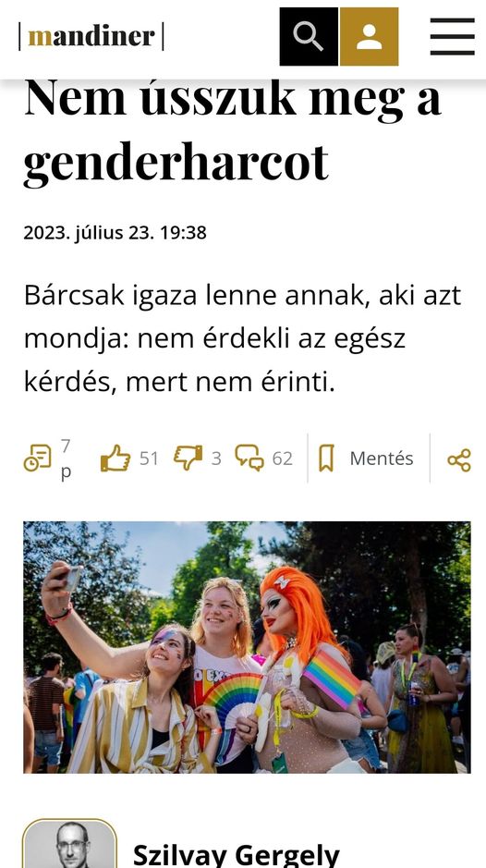Click the reading time icon
The height and width of the screenshot is (868, 486).
point(37,458)
